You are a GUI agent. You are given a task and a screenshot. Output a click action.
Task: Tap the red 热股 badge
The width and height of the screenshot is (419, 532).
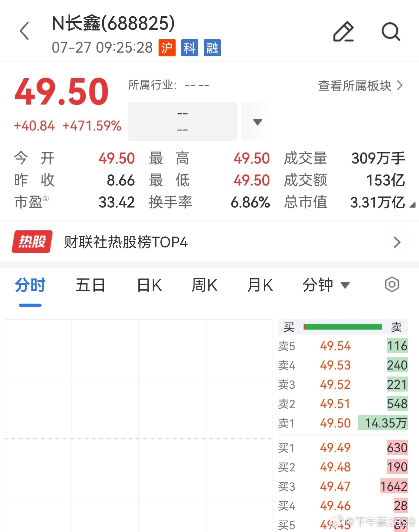[x=32, y=242]
